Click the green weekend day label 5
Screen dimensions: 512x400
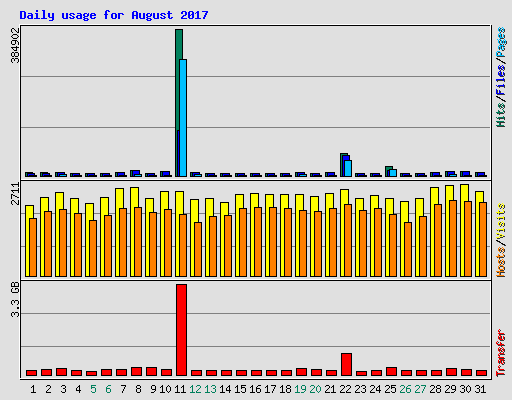(93, 389)
